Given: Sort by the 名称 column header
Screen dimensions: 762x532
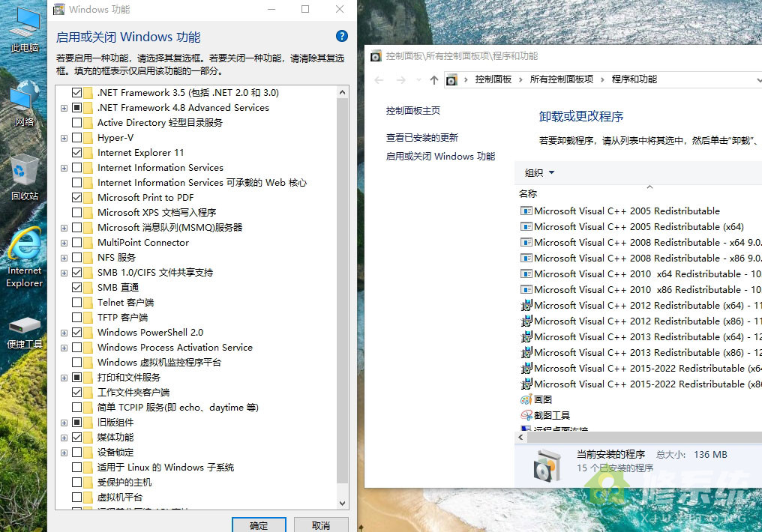Looking at the screenshot, I should [528, 193].
